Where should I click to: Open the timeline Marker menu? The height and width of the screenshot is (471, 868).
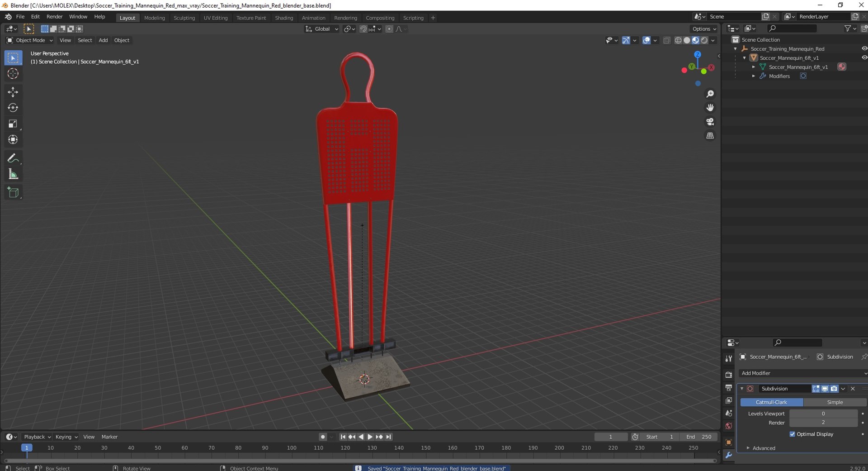[109, 437]
